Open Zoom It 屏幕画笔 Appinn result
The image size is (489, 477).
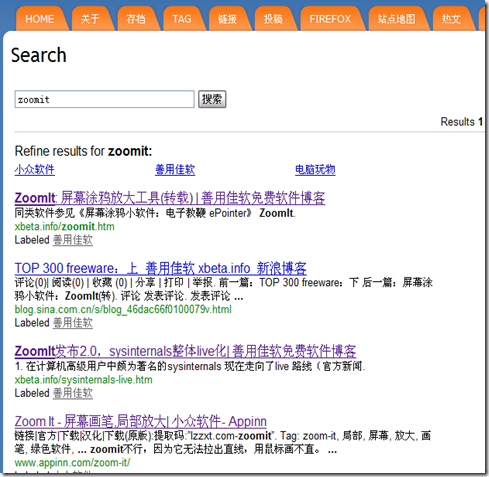pyautogui.click(x=141, y=421)
